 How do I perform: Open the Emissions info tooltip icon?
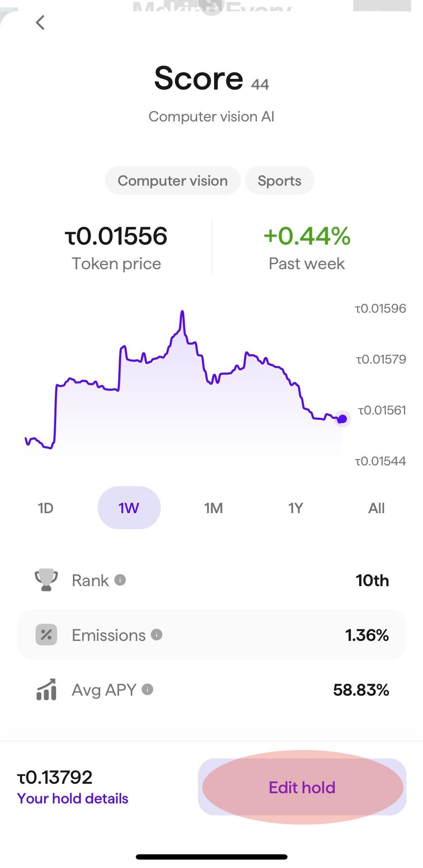157,635
